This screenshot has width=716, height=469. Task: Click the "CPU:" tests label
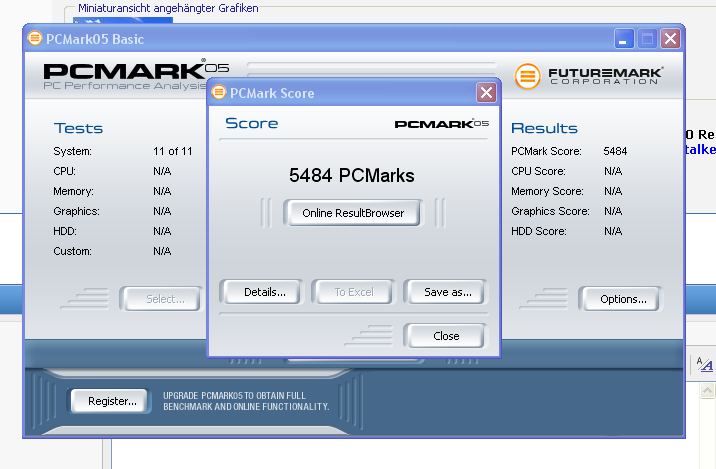pyautogui.click(x=64, y=171)
